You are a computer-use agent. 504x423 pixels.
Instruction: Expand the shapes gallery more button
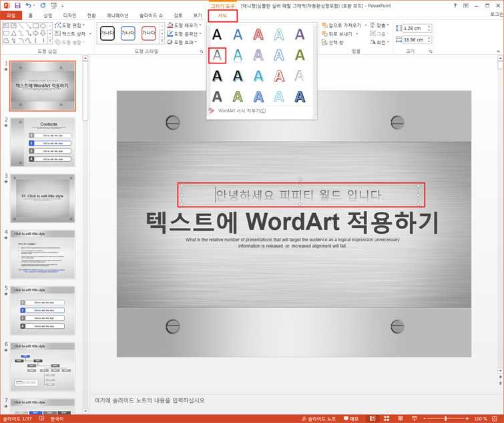pos(50,41)
